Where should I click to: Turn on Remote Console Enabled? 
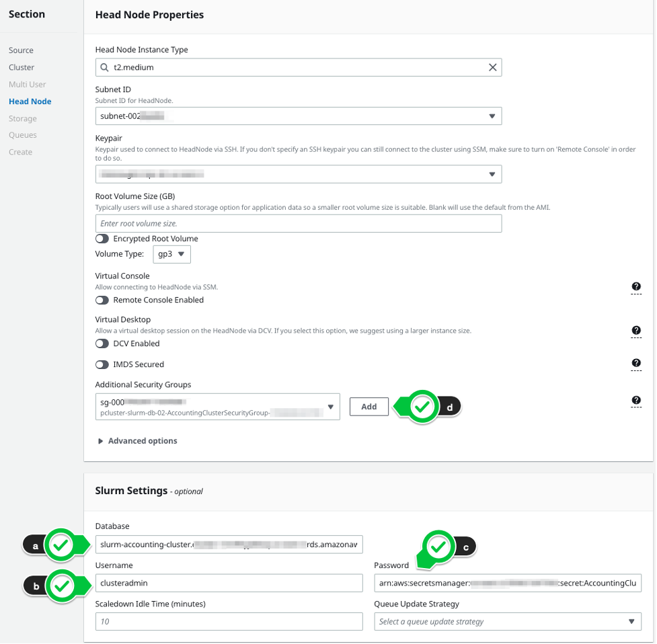(102, 300)
